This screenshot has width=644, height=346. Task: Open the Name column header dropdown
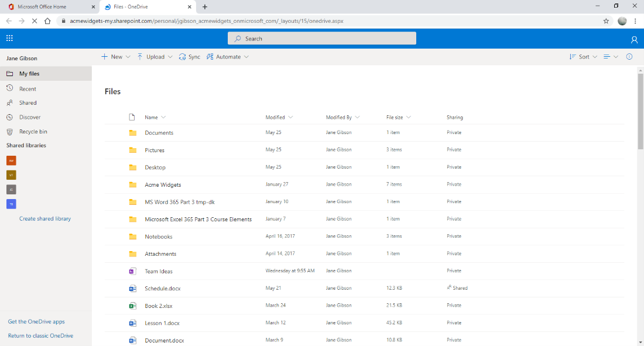(155, 117)
